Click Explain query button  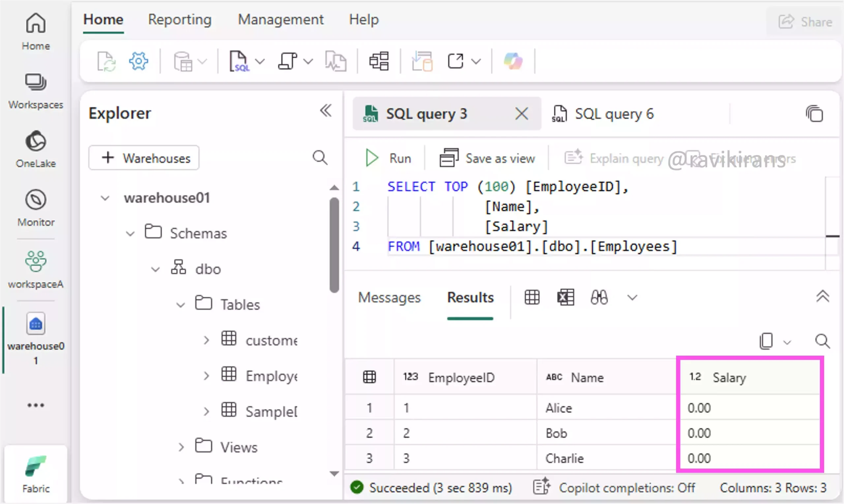tap(614, 158)
